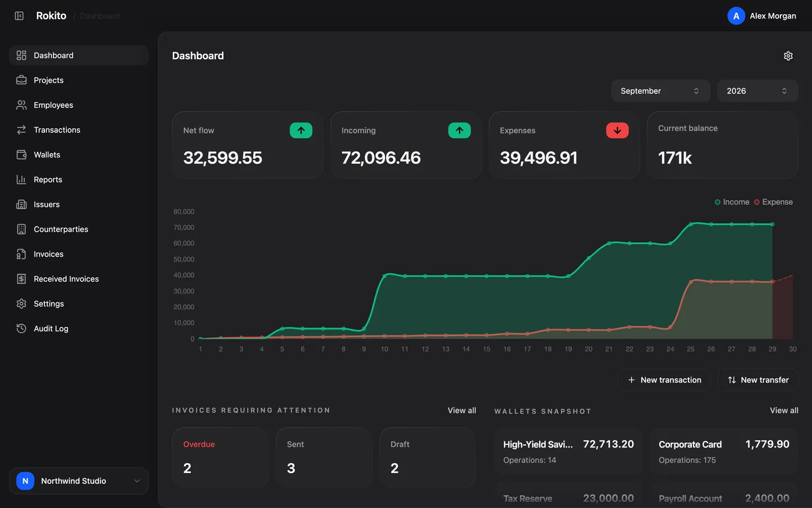Image resolution: width=812 pixels, height=508 pixels.
Task: Click the Settings gear icon in sidebar
Action: tap(21, 304)
